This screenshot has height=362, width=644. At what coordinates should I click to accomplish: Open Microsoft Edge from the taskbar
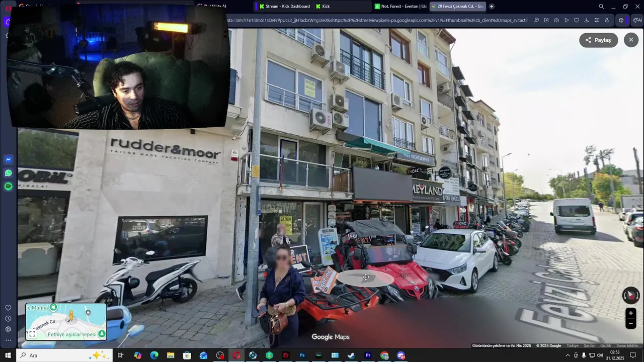coord(154,355)
